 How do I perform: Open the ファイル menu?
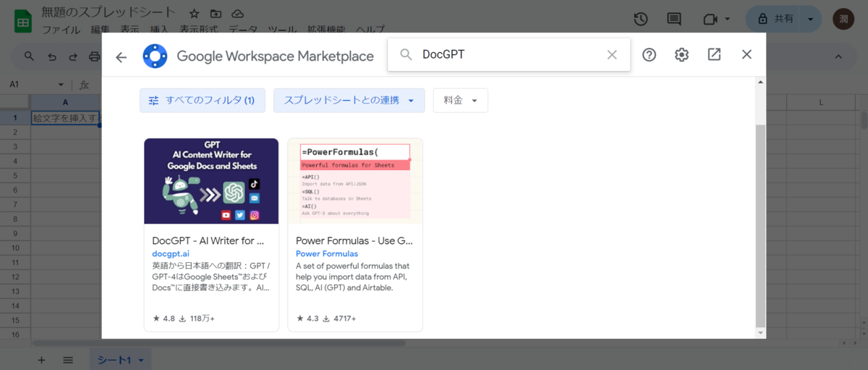pos(61,30)
